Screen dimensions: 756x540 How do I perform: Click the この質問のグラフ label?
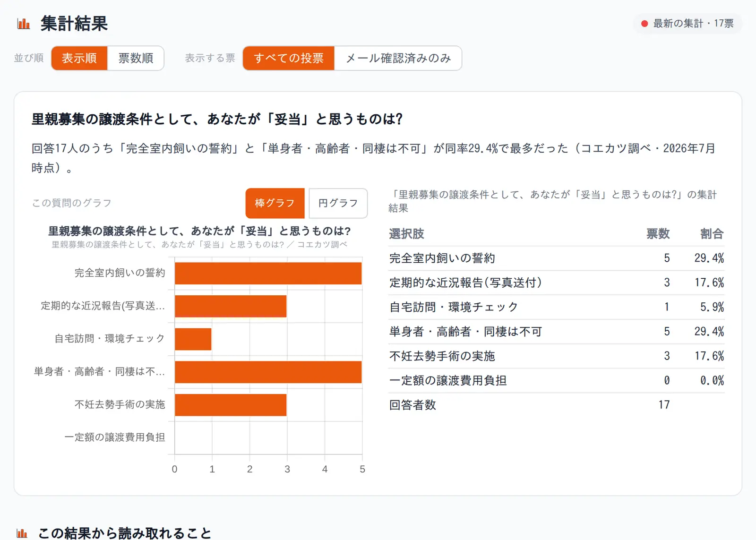tap(71, 203)
